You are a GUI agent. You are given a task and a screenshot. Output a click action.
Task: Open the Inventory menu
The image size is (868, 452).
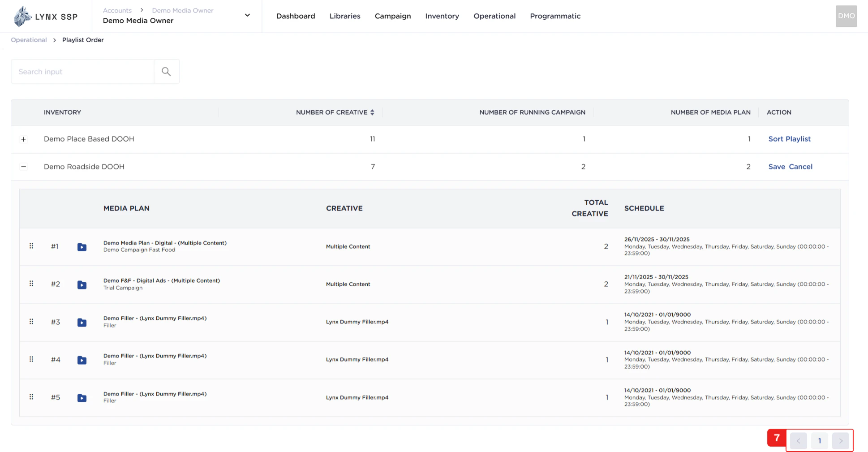pos(442,16)
